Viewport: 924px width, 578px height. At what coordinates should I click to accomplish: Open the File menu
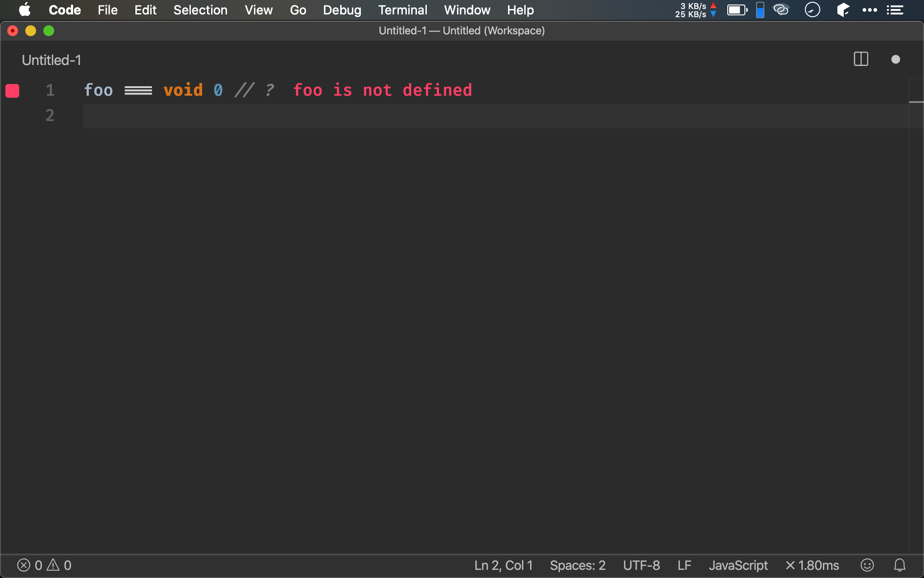pyautogui.click(x=107, y=10)
